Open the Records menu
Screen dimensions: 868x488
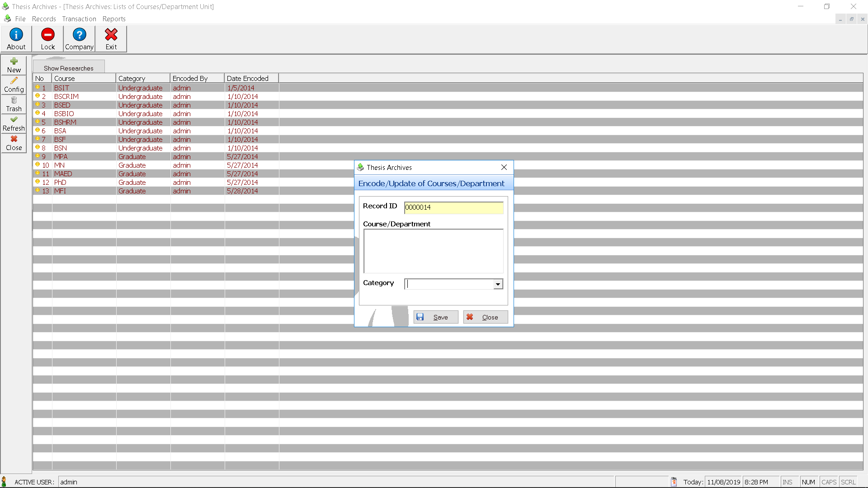[43, 19]
